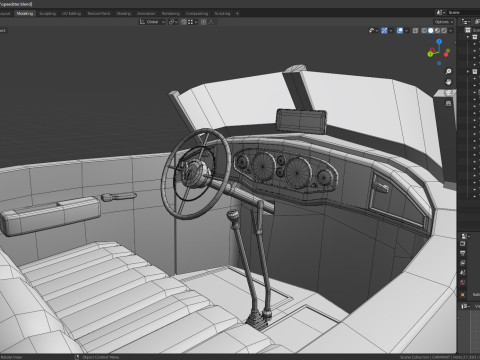The height and width of the screenshot is (360, 480).
Task: Open the Render properties tab
Action: pyautogui.click(x=463, y=244)
